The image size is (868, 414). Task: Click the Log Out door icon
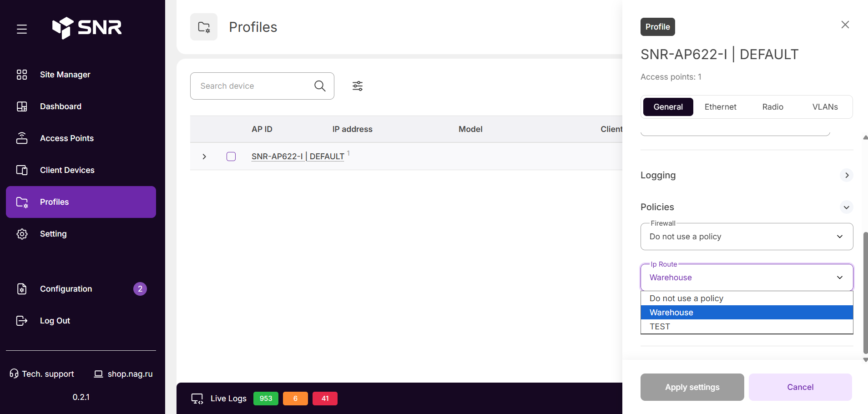(22, 321)
